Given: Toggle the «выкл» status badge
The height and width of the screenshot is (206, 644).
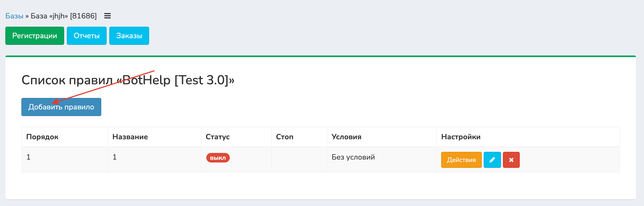Looking at the screenshot, I should (218, 158).
